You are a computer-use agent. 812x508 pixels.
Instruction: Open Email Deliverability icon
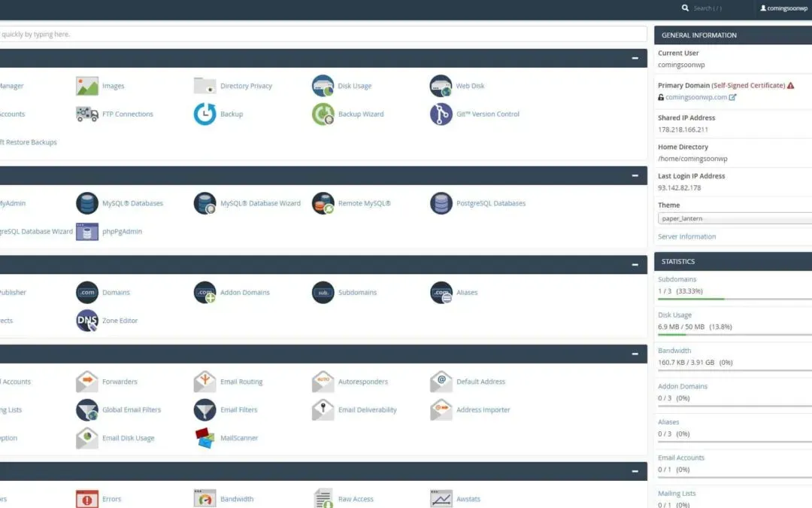[323, 409]
